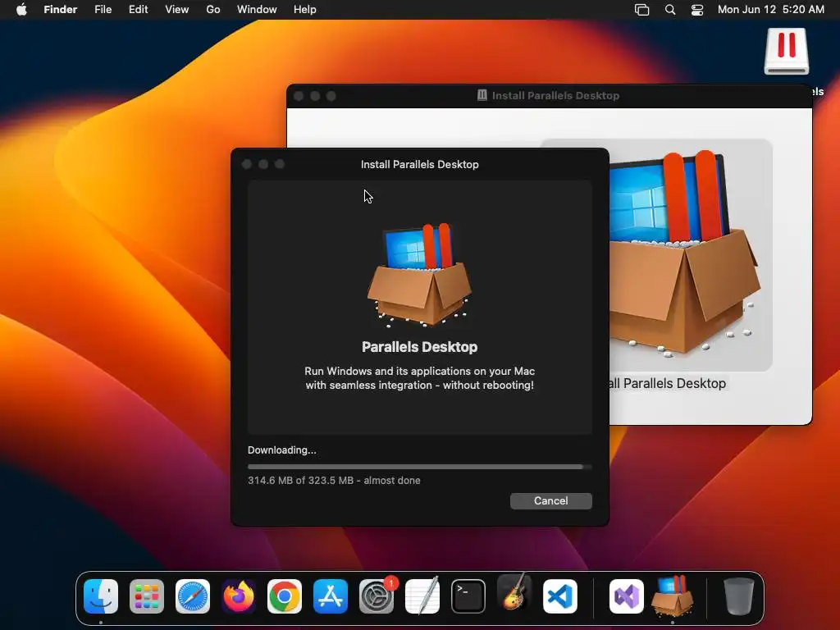Open the Apple menu
This screenshot has width=840, height=630.
coord(21,10)
